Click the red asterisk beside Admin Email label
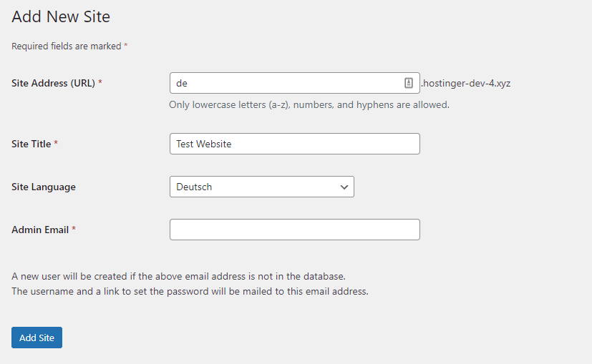Screen dimensions: 592x364 [74, 229]
